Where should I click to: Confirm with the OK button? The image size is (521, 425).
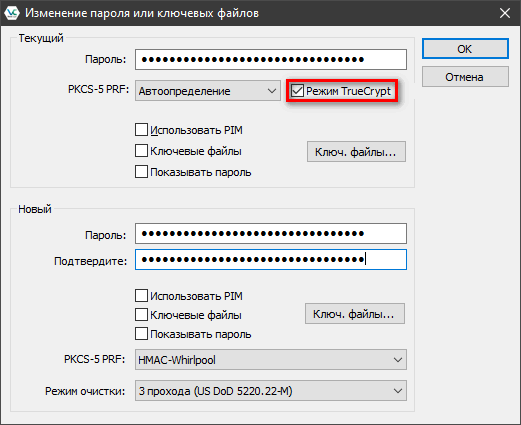(465, 49)
